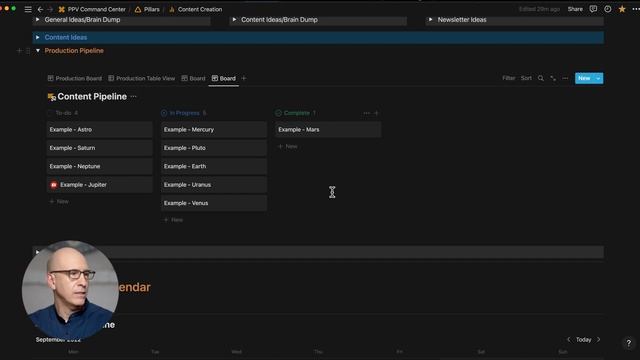This screenshot has width=640, height=360.
Task: Open Complete column ellipsis options
Action: 367,113
